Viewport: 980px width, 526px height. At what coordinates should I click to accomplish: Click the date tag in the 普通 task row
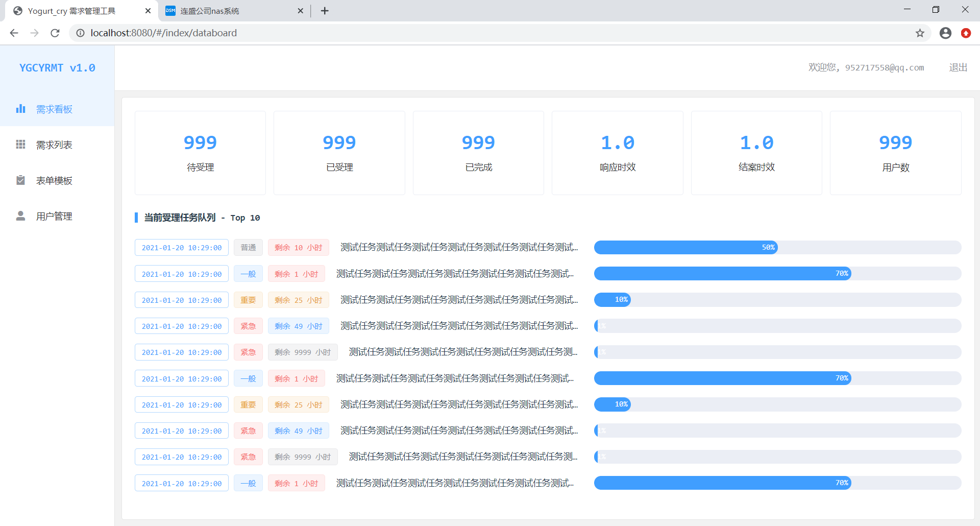coord(182,247)
